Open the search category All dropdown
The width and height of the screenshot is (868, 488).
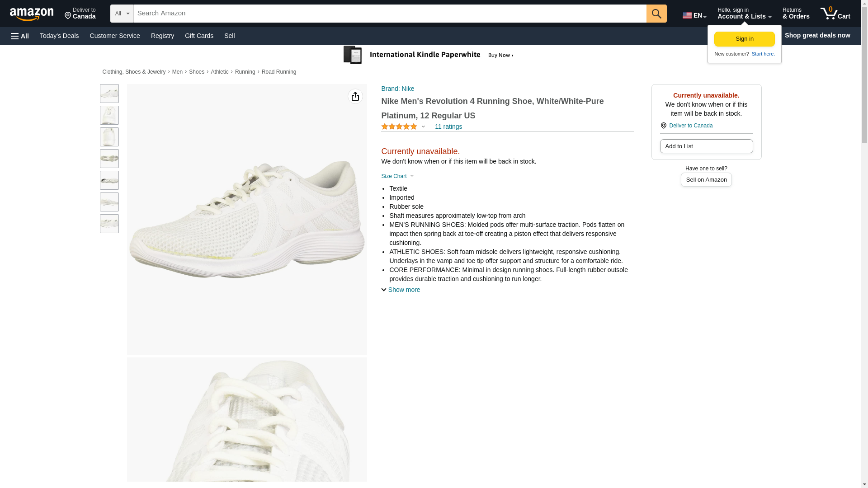tap(122, 14)
